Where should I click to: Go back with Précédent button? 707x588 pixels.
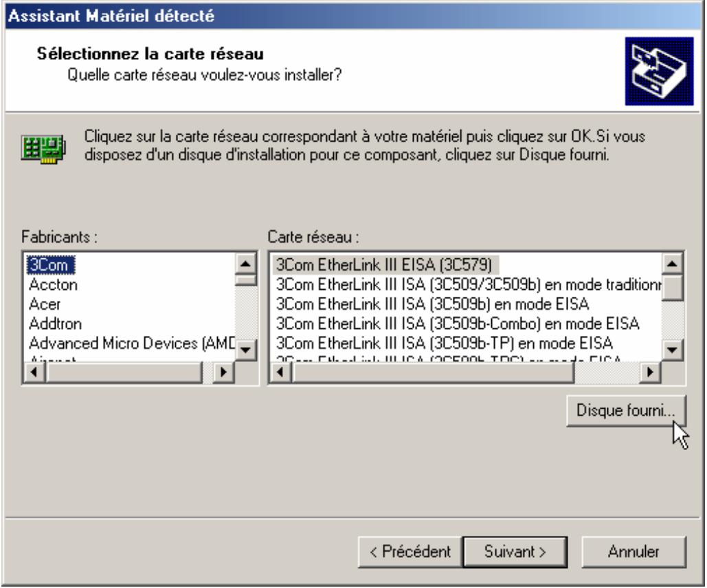[410, 552]
